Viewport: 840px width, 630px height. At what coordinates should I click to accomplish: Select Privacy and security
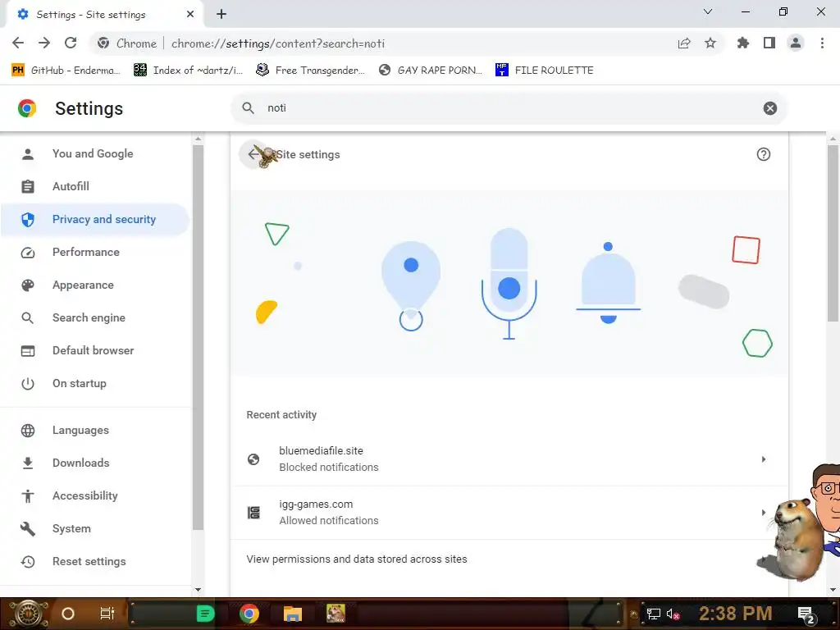pos(95,219)
